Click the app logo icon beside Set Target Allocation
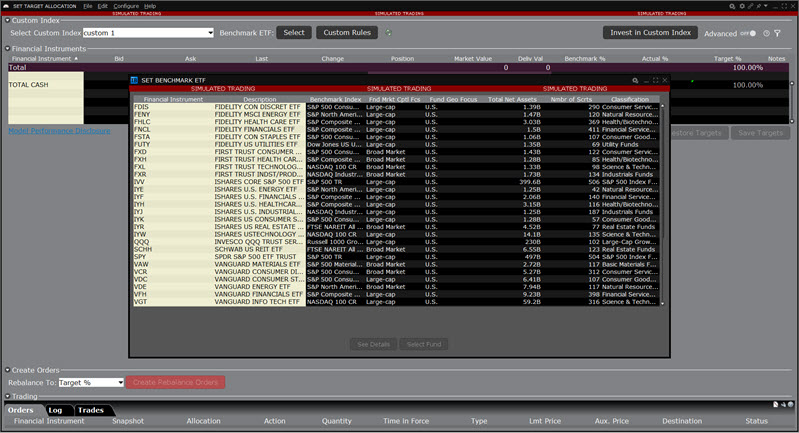The width and height of the screenshot is (799, 433). (x=6, y=6)
